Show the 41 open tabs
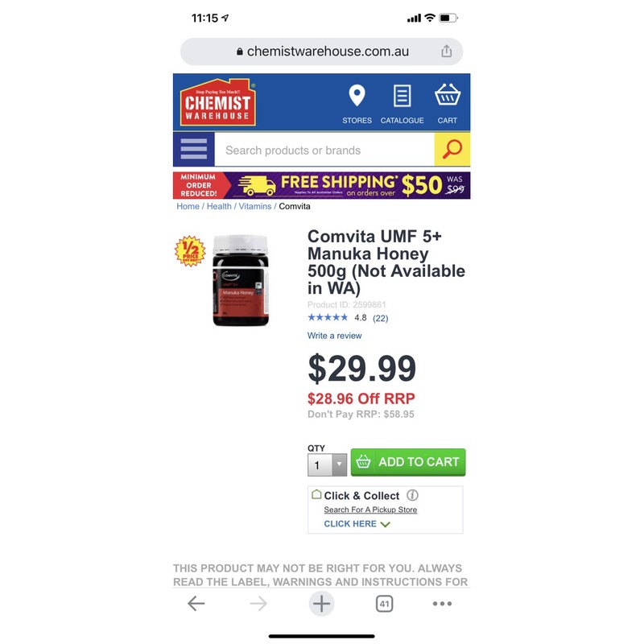Screen dimensions: 644x644 (x=384, y=604)
